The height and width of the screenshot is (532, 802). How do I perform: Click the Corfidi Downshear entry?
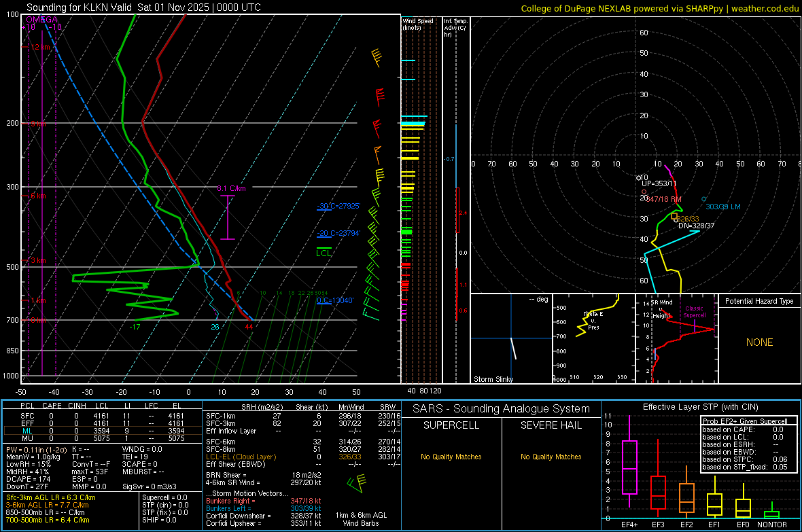pyautogui.click(x=264, y=516)
